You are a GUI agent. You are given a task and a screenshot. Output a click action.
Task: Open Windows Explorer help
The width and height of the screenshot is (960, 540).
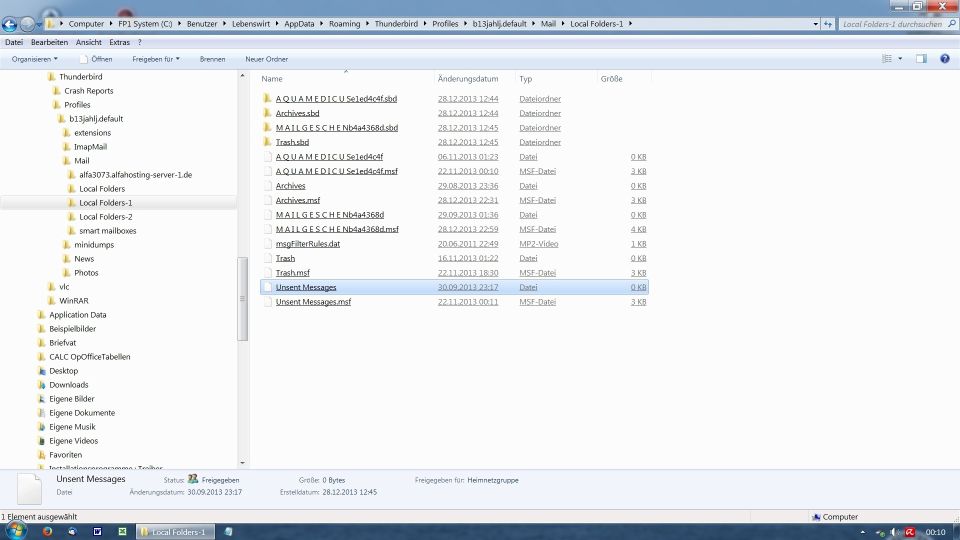(945, 59)
